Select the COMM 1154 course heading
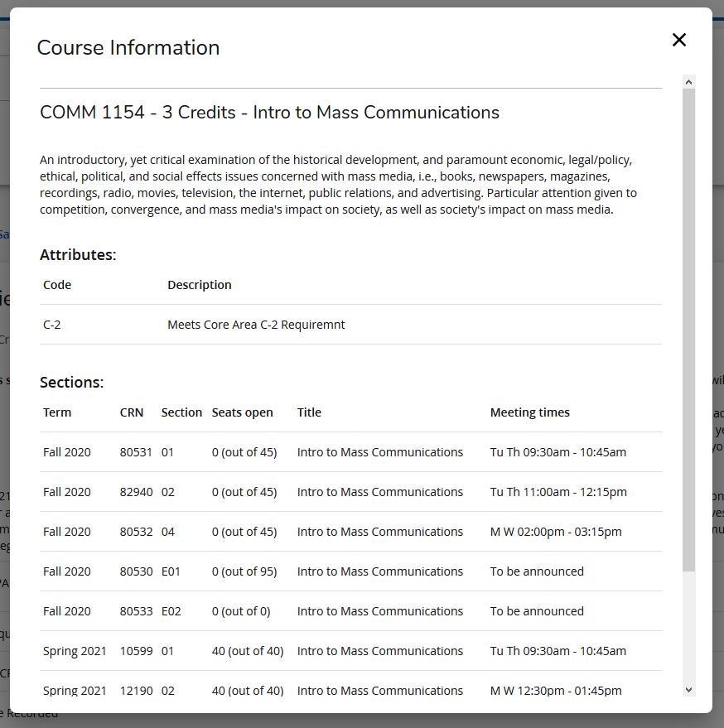The width and height of the screenshot is (724, 728). click(269, 113)
